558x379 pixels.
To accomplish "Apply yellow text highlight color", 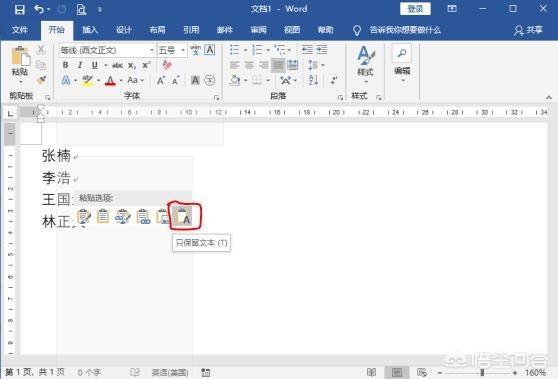I will 88,80.
